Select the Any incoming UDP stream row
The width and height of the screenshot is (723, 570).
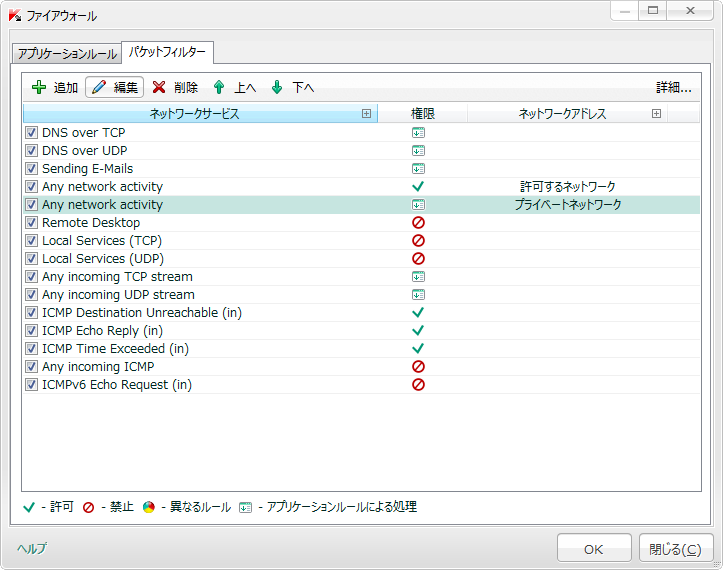118,295
